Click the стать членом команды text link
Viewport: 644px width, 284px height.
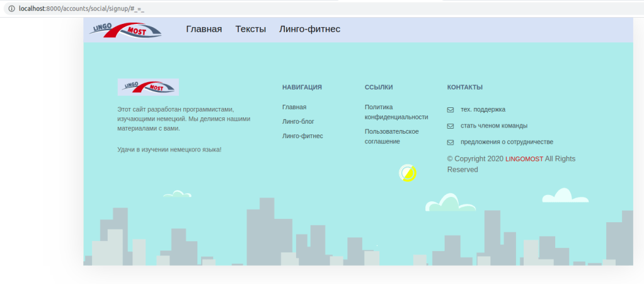click(494, 126)
